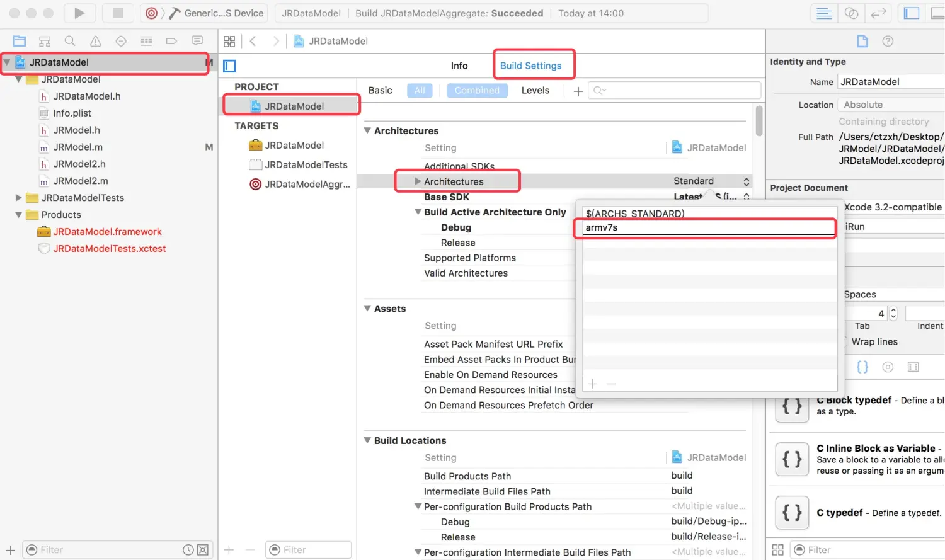Go forward in editor history
The height and width of the screenshot is (560, 945).
click(275, 41)
